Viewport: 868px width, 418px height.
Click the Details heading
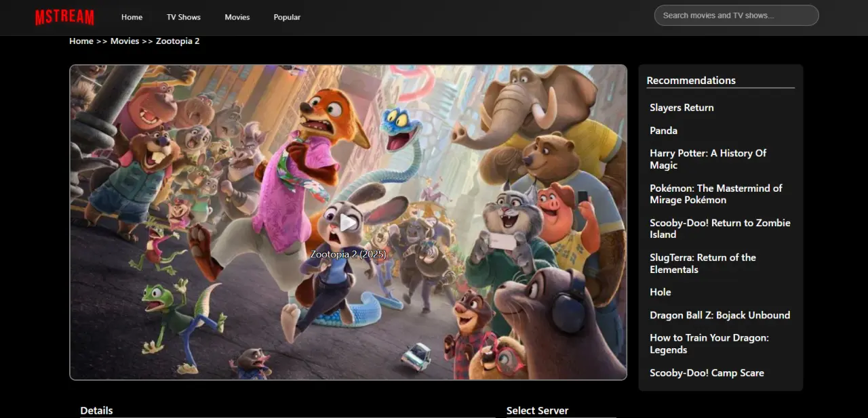96,411
